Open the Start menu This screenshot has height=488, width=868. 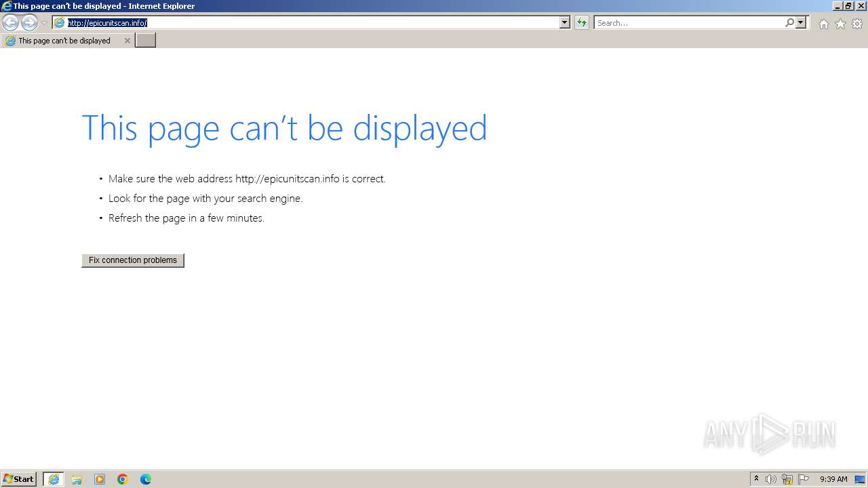click(19, 479)
